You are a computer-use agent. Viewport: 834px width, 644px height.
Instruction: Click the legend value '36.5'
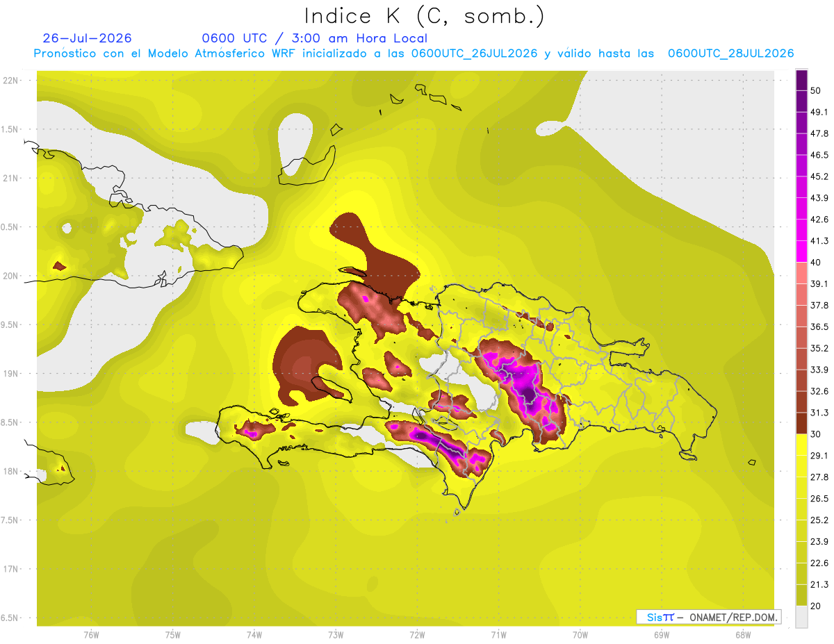[819, 327]
